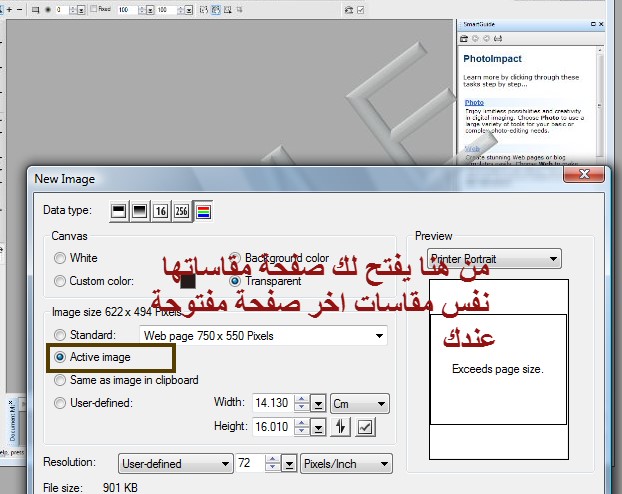
Task: Close the New Image dialog
Action: pos(578,176)
